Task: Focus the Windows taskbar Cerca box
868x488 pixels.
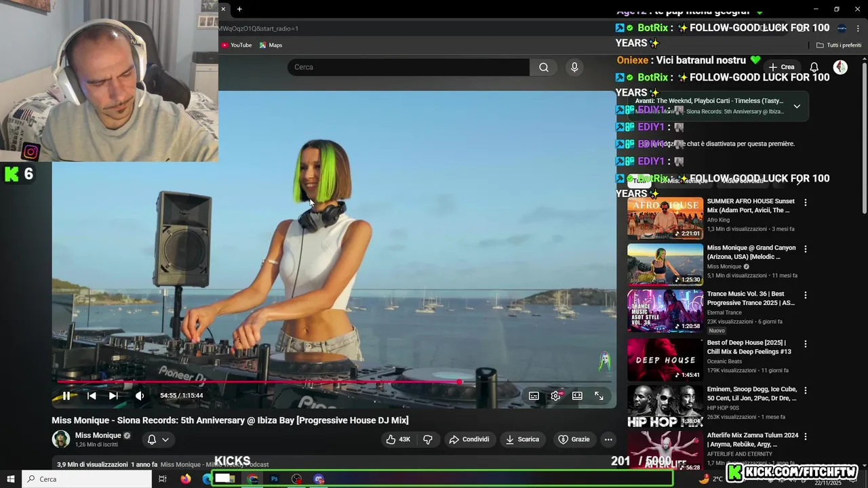Action: pyautogui.click(x=87, y=479)
